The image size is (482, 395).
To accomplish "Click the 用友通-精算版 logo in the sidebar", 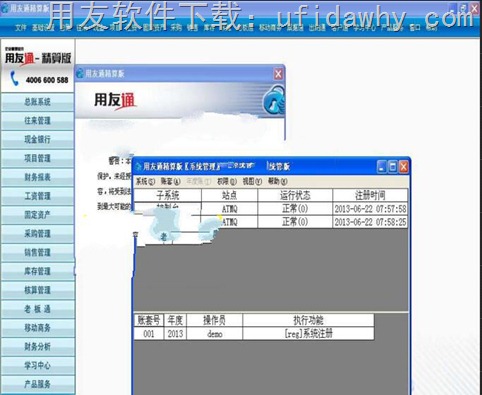I will [38, 57].
